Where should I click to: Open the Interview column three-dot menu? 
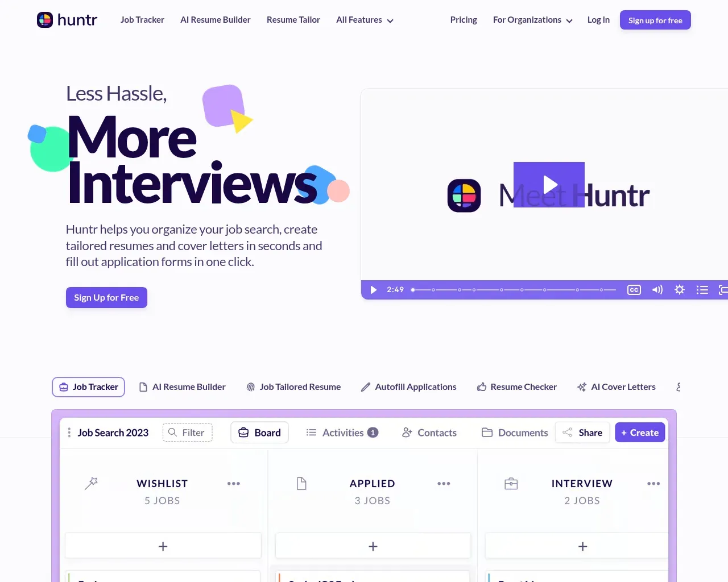(x=653, y=484)
